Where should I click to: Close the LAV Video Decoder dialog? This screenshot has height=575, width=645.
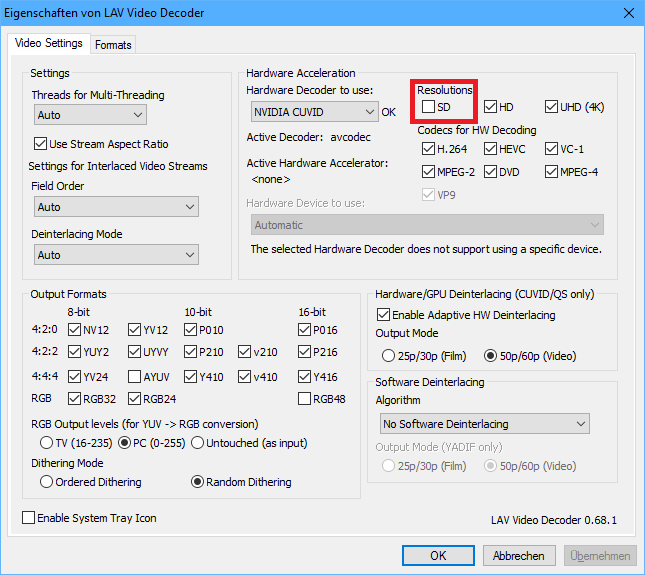(x=629, y=13)
